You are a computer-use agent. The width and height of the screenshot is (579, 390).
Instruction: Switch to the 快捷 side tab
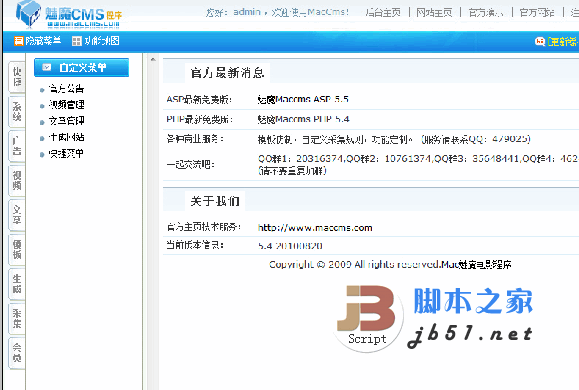point(17,76)
